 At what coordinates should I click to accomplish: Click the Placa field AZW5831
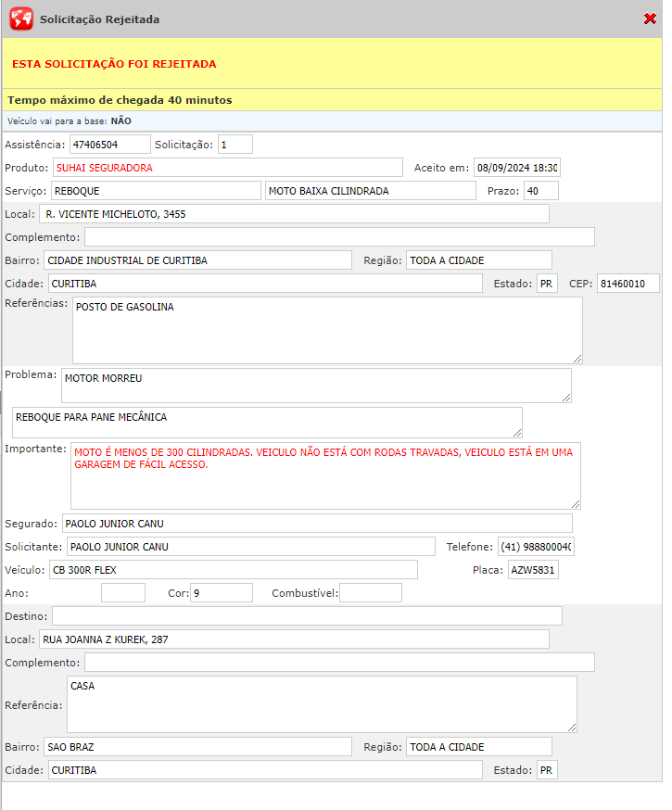533,570
